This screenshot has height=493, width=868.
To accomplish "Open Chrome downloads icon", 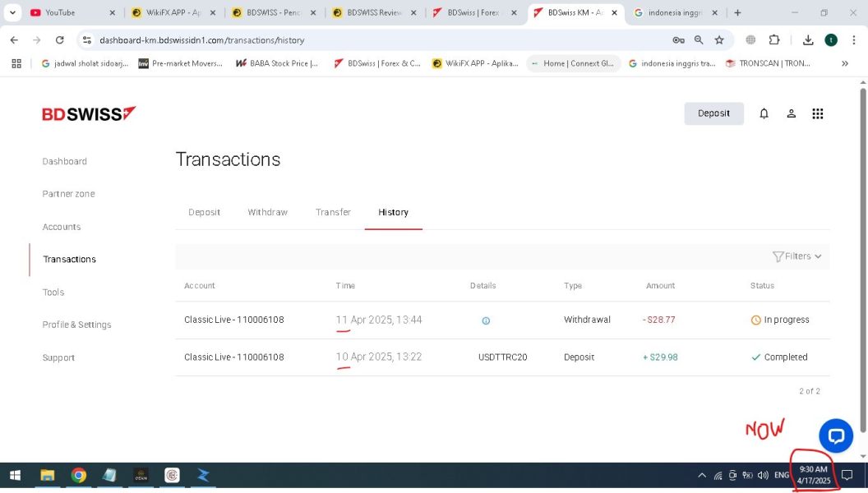I will point(808,39).
